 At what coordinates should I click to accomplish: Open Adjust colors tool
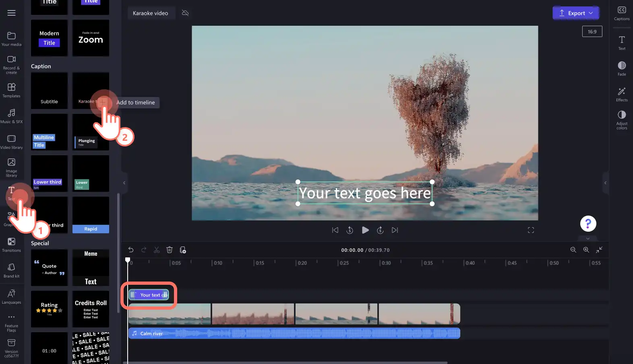pos(622,120)
